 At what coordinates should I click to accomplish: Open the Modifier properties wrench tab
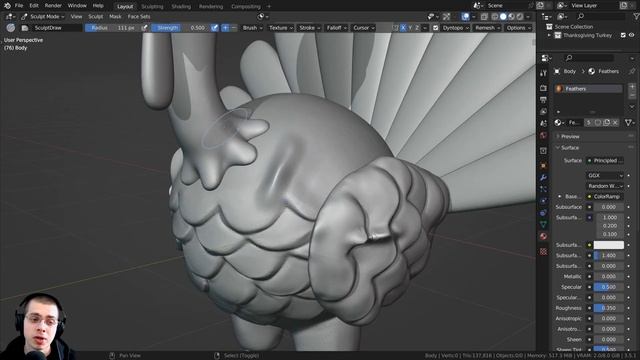[543, 178]
